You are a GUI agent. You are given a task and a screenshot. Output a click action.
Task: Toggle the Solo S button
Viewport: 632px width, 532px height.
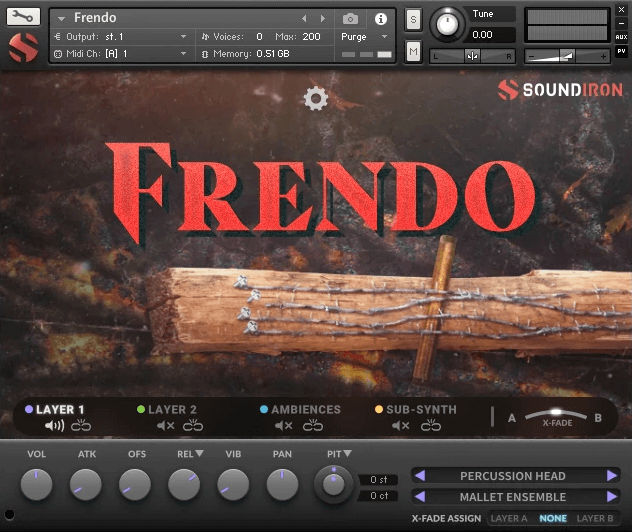pos(413,19)
